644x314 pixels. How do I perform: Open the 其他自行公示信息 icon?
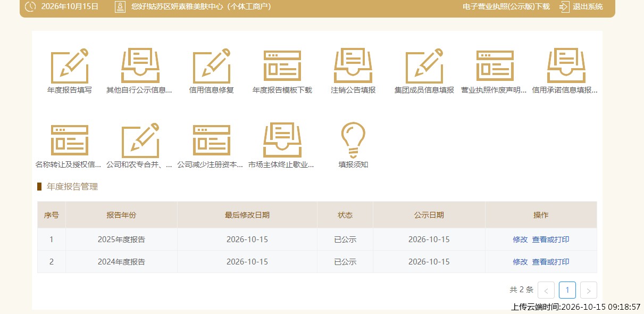click(140, 66)
